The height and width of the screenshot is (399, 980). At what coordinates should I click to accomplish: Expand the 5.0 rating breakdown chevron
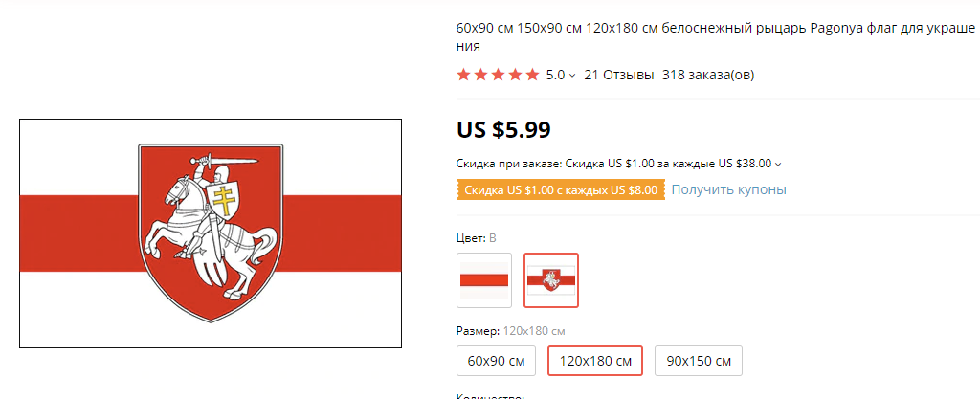tap(572, 76)
